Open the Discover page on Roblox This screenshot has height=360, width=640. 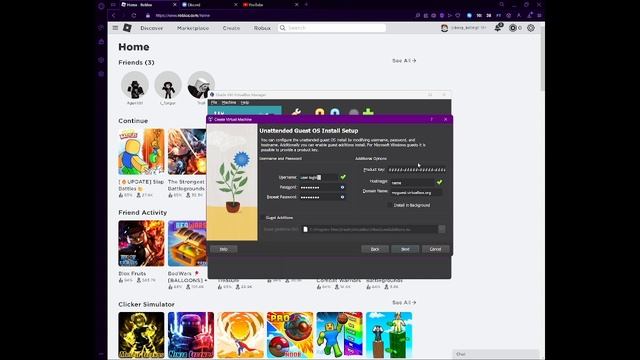click(x=151, y=28)
